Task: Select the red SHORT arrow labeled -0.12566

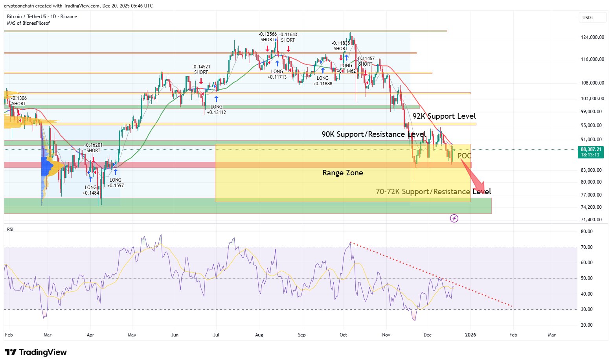Action: pos(268,49)
